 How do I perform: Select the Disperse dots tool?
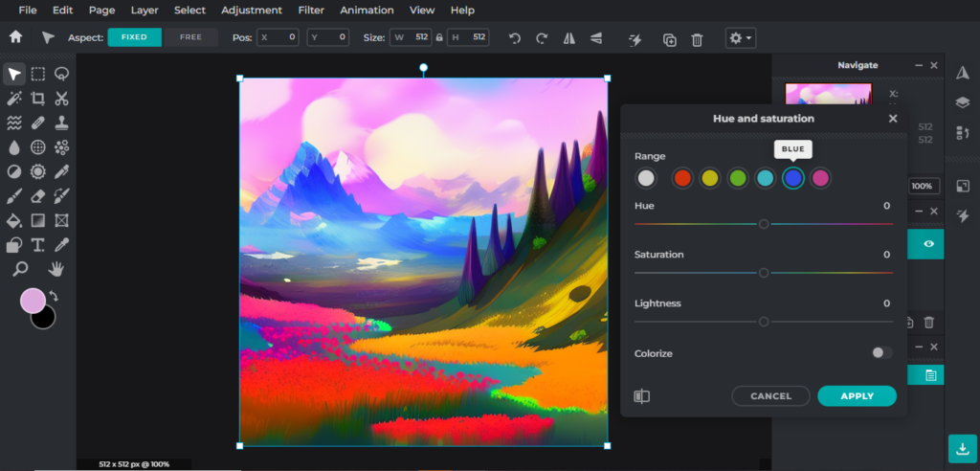[x=61, y=147]
